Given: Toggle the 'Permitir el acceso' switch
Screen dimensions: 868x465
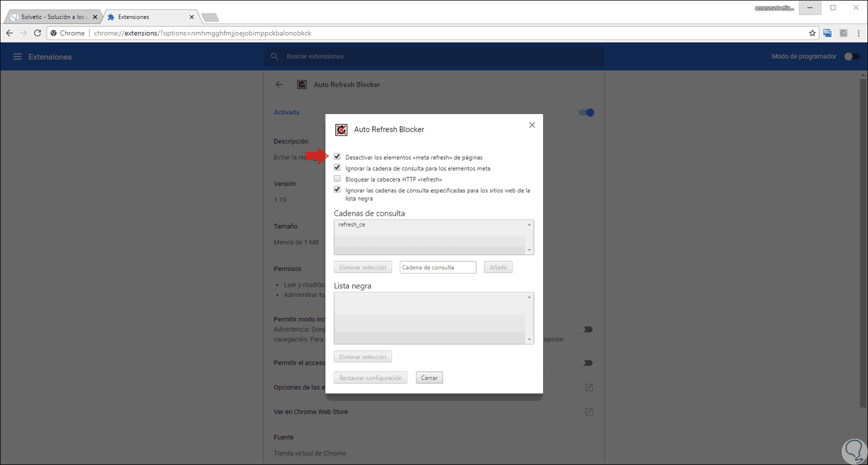Looking at the screenshot, I should coord(586,363).
